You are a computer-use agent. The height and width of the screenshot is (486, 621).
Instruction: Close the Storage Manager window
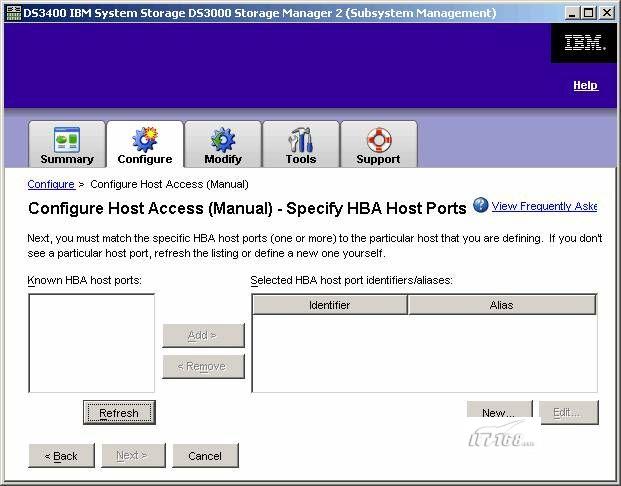pyautogui.click(x=606, y=13)
